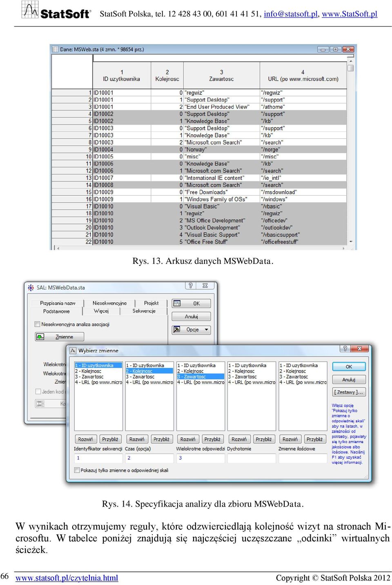Image resolution: width=392 pixels, height=585 pixels.
Task: Click the Dychotomie input field
Action: [x=252, y=458]
